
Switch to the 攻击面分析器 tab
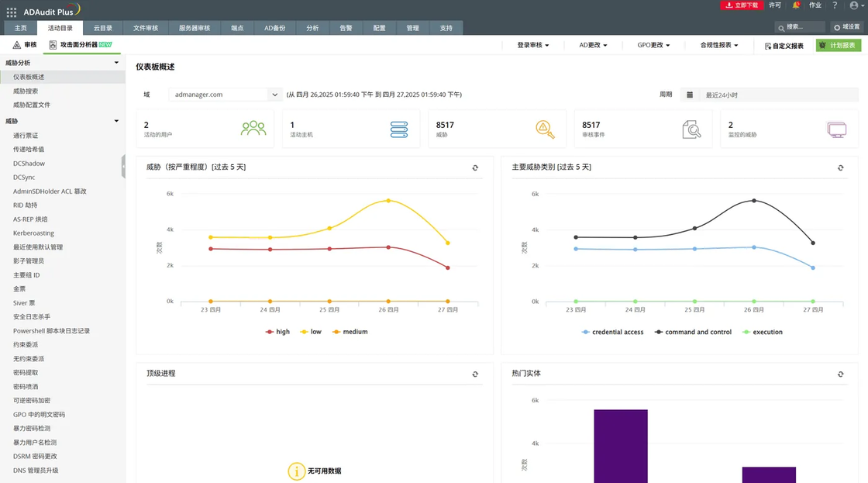[x=81, y=45]
